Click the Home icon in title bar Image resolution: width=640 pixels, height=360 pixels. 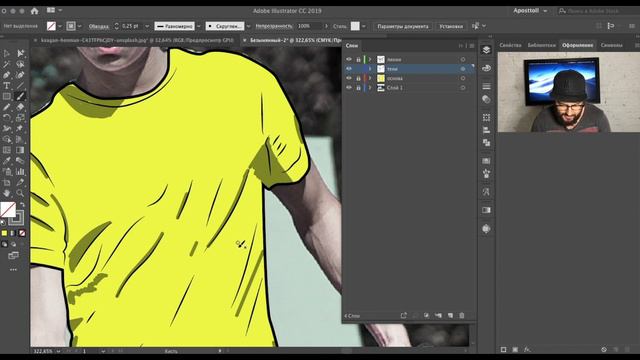pos(34,11)
